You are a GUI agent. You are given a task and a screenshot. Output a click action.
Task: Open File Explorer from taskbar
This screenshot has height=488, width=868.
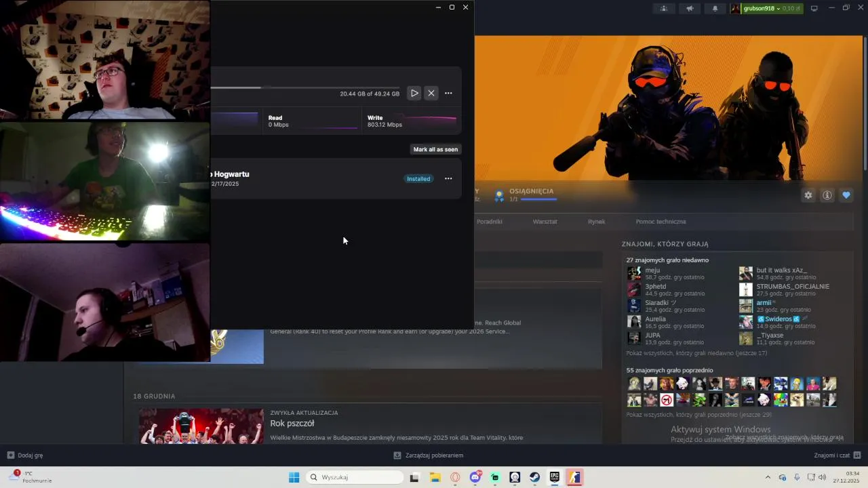coord(435,477)
